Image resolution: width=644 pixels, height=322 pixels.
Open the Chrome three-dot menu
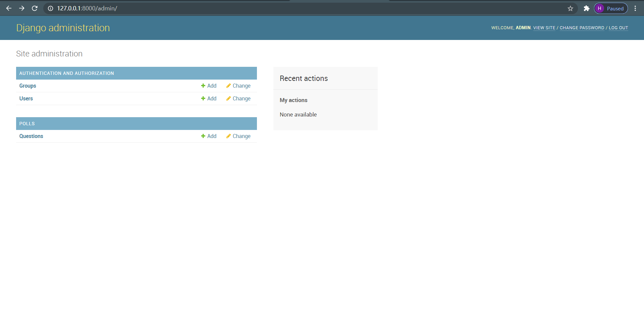[635, 8]
